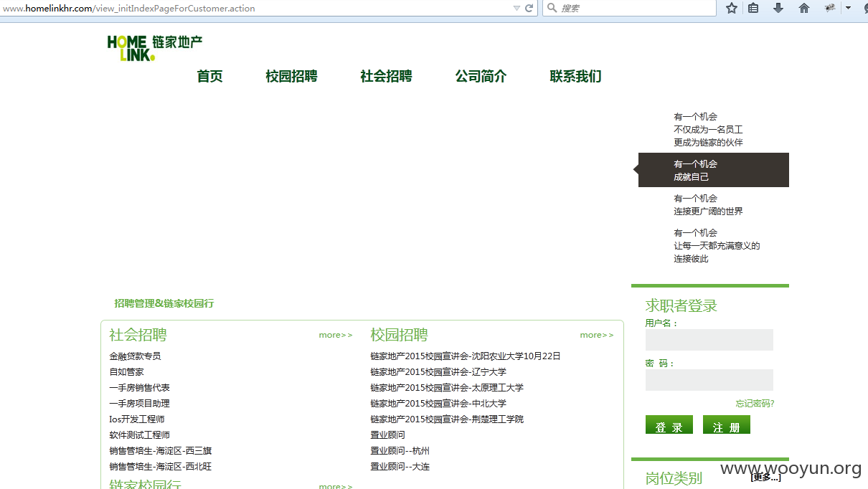
Task: Open the Ios开发工程师 job listing
Action: pos(137,419)
